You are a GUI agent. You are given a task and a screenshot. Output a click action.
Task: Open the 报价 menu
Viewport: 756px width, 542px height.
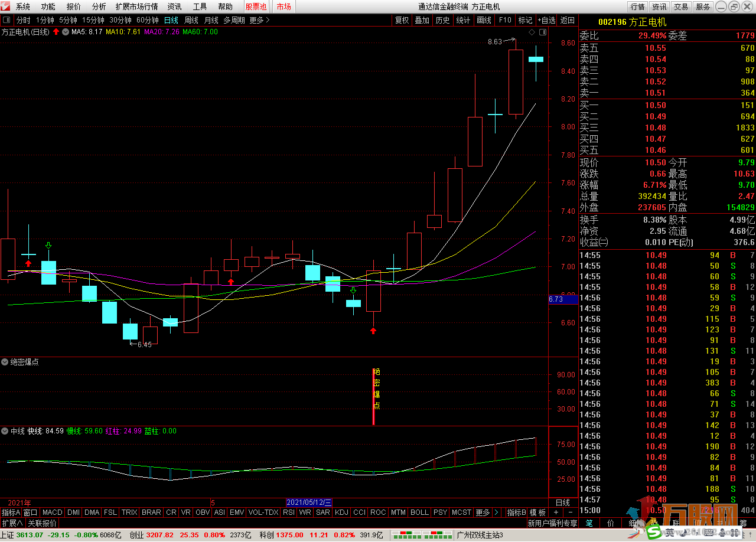[74, 6]
